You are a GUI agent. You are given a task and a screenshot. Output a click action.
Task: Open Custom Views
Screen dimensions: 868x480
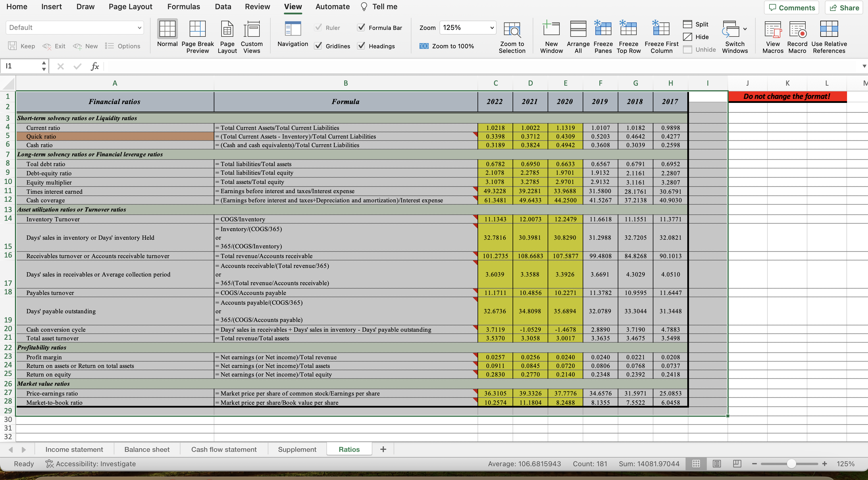(252, 37)
